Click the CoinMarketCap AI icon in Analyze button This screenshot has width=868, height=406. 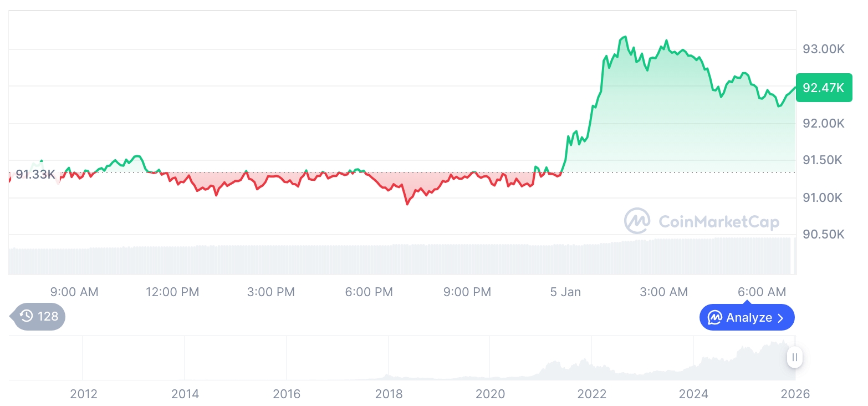point(715,318)
